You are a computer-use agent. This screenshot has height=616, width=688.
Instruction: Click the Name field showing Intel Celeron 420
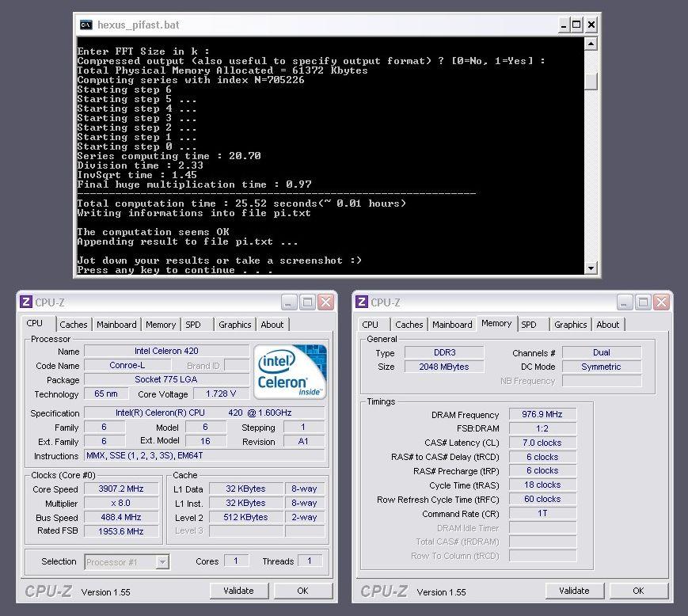[167, 351]
